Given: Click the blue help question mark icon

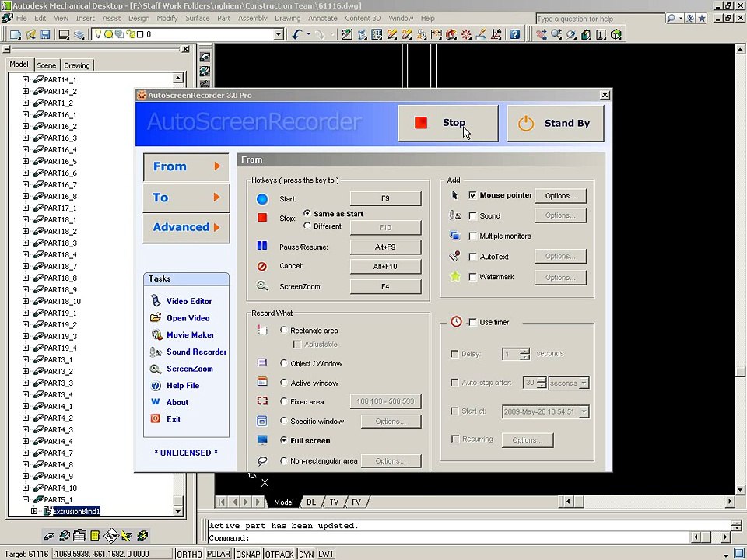Looking at the screenshot, I should [x=514, y=34].
